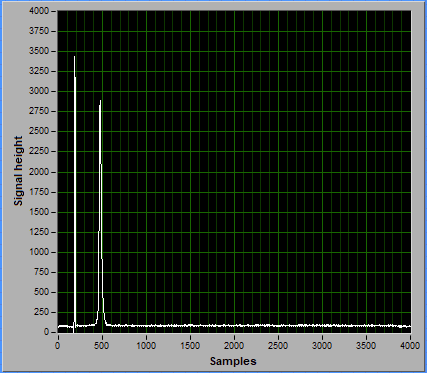This screenshot has width=427, height=373.
Task: Click the 1500 label on the Samples axis
Action: click(190, 346)
